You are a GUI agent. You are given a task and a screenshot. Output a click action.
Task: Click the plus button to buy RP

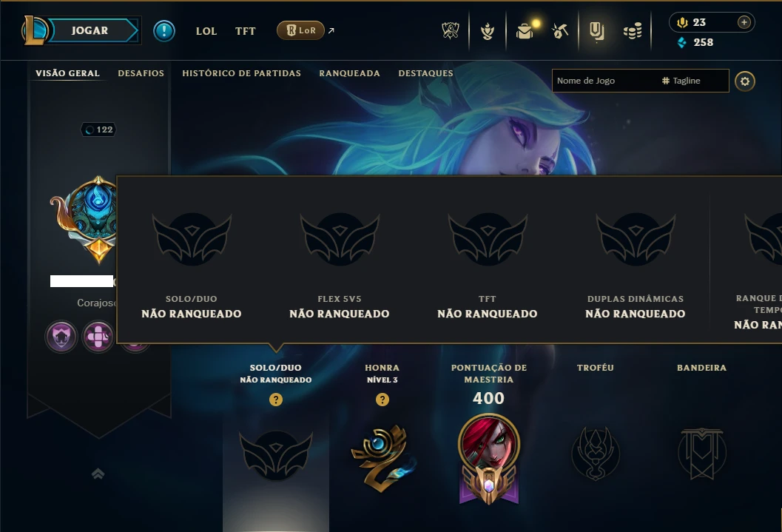[744, 22]
